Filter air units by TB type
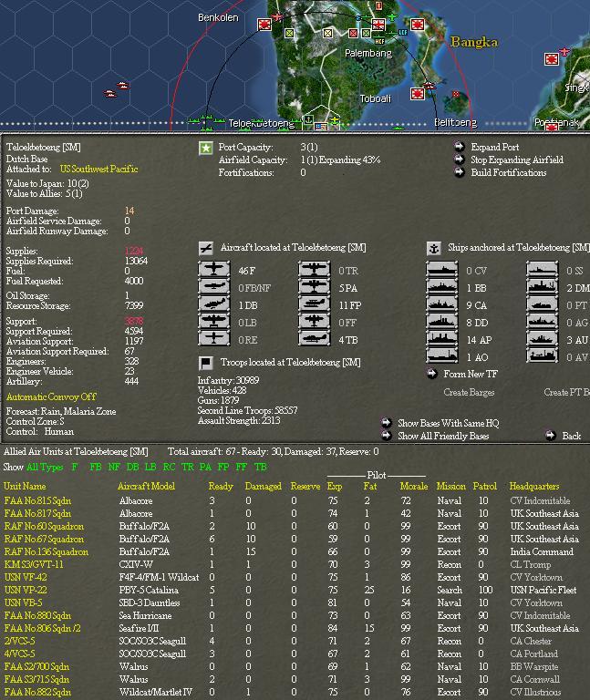The width and height of the screenshot is (590, 700). pos(260,467)
